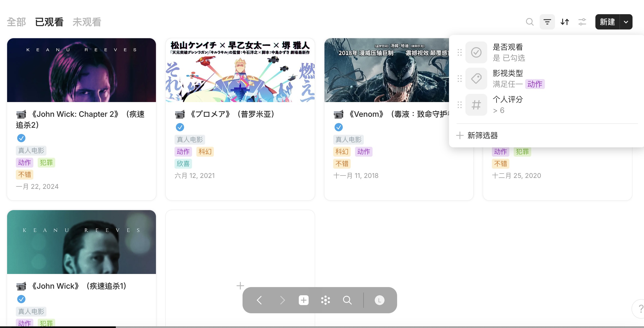Uncheck watched checkbox on Venom card
This screenshot has height=328, width=644.
338,127
